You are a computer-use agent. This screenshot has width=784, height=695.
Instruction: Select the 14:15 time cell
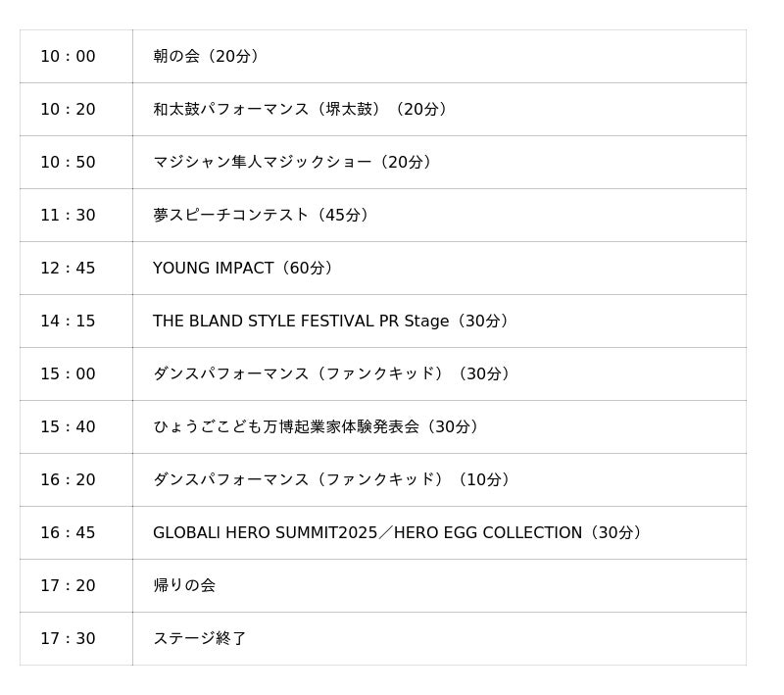(x=68, y=322)
